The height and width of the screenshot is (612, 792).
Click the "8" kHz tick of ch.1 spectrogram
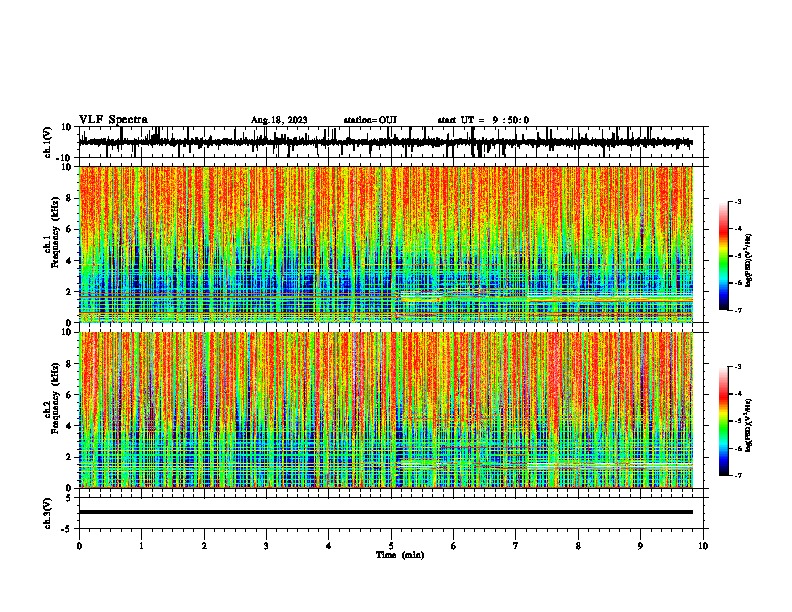[69, 198]
